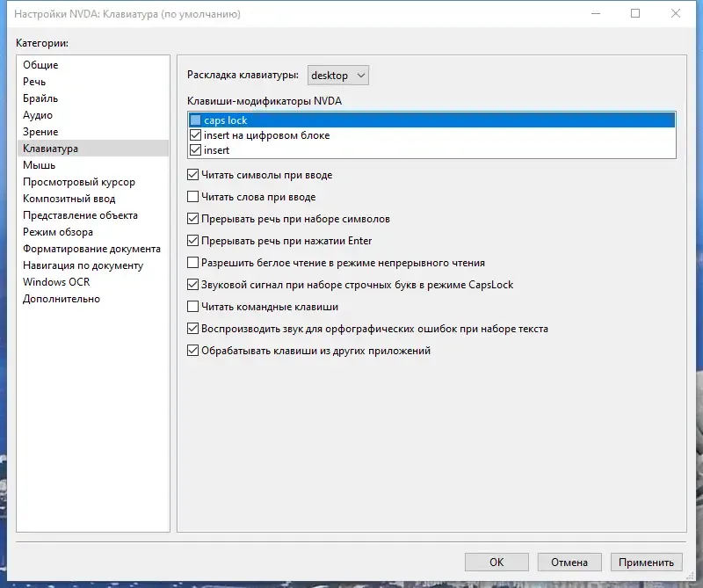Minimize the NVDA settings dialog

point(596,13)
